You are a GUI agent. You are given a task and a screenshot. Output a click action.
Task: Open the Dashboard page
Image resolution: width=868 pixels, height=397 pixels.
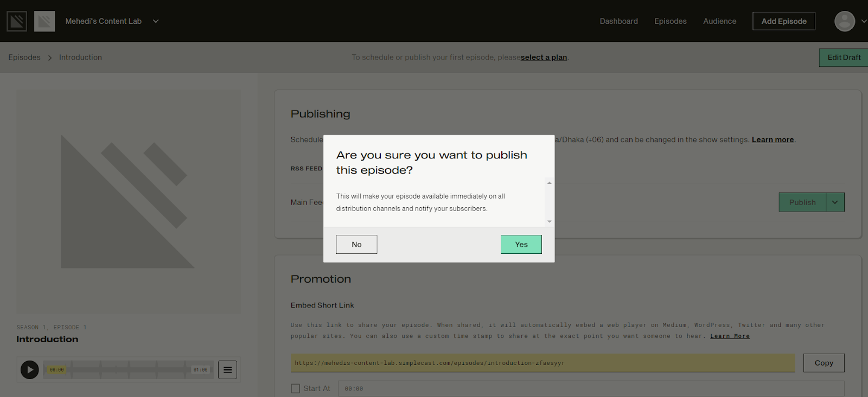click(618, 21)
